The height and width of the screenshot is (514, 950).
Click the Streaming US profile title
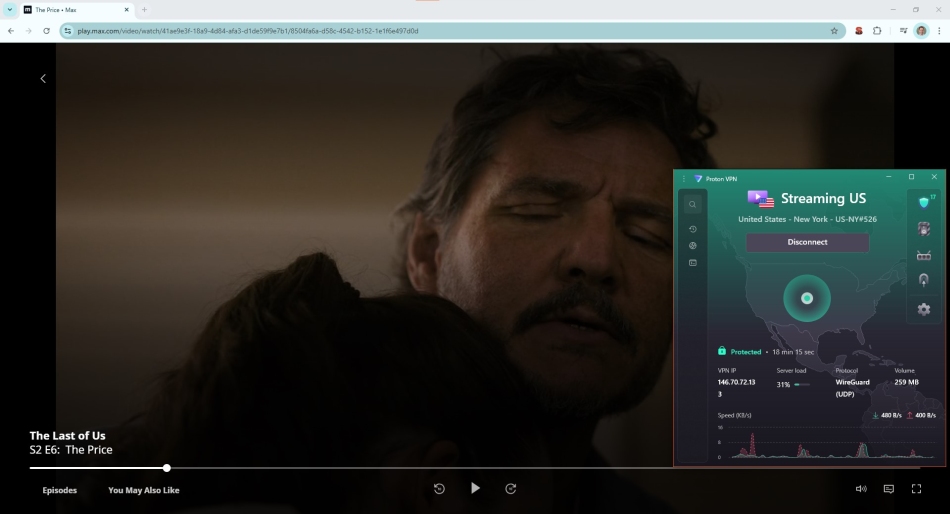pyautogui.click(x=823, y=198)
